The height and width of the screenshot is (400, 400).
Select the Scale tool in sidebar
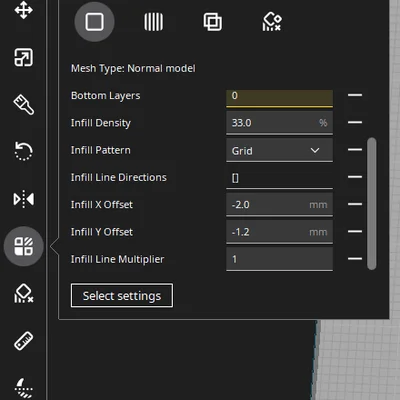(x=23, y=57)
